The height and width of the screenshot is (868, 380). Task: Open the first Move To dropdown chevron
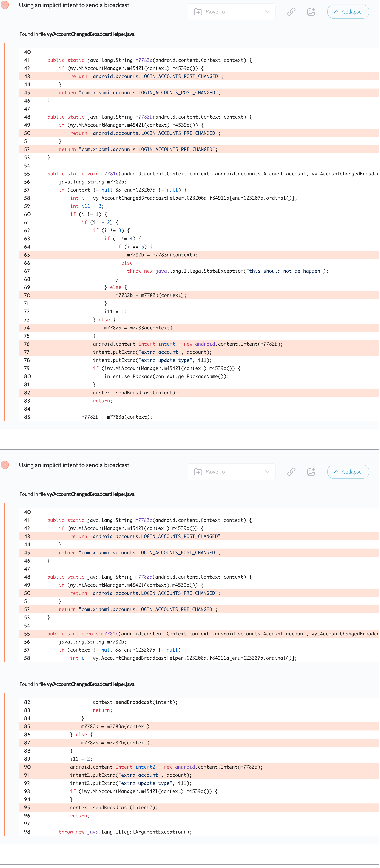coord(267,12)
